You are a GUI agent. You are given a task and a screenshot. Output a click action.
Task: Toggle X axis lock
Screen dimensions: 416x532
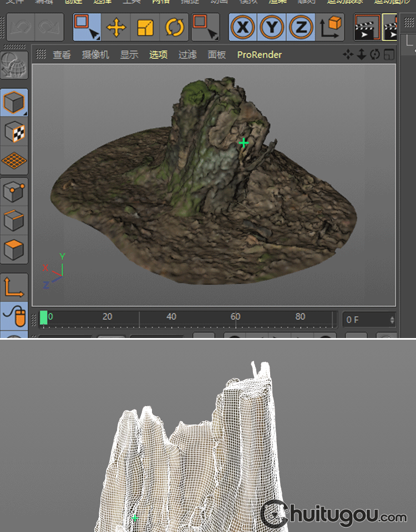pyautogui.click(x=243, y=27)
